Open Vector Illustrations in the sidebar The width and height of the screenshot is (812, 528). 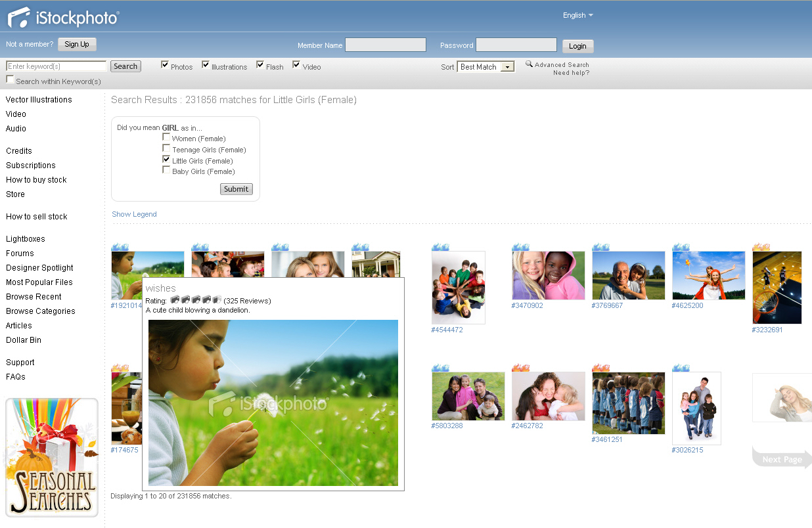coord(39,100)
